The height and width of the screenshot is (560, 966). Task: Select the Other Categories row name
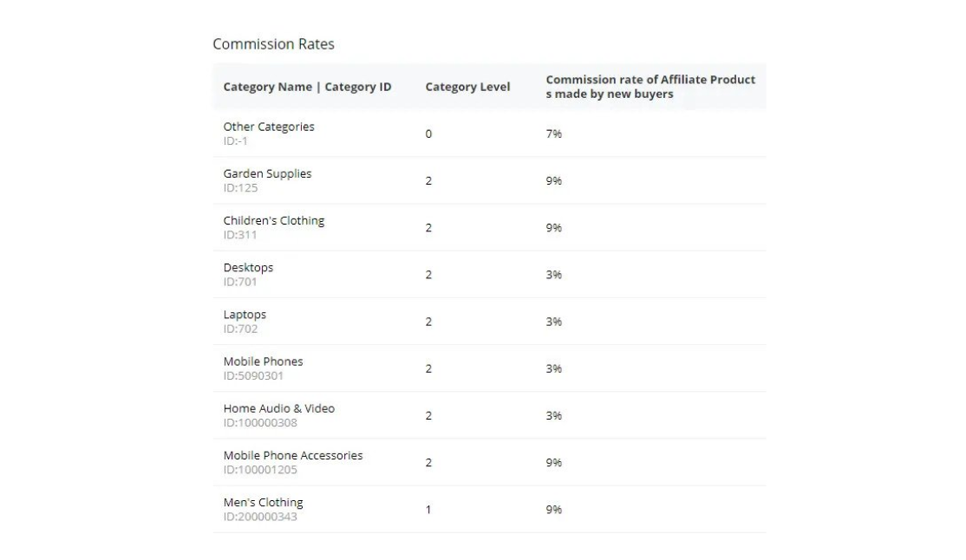(269, 127)
